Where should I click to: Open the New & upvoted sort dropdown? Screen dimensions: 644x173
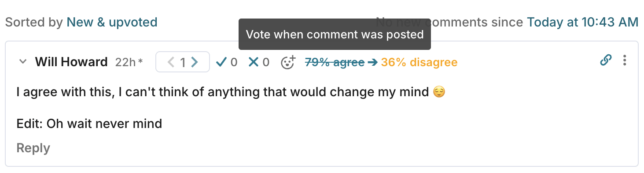click(112, 22)
